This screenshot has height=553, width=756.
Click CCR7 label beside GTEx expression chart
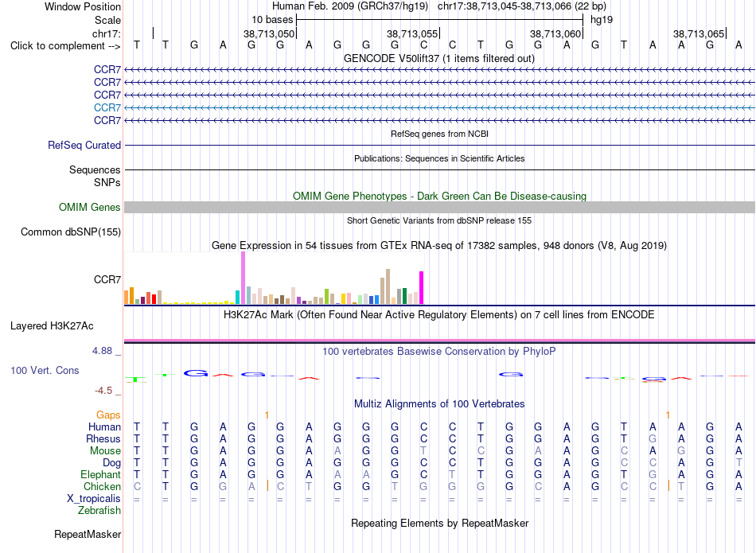(x=107, y=279)
